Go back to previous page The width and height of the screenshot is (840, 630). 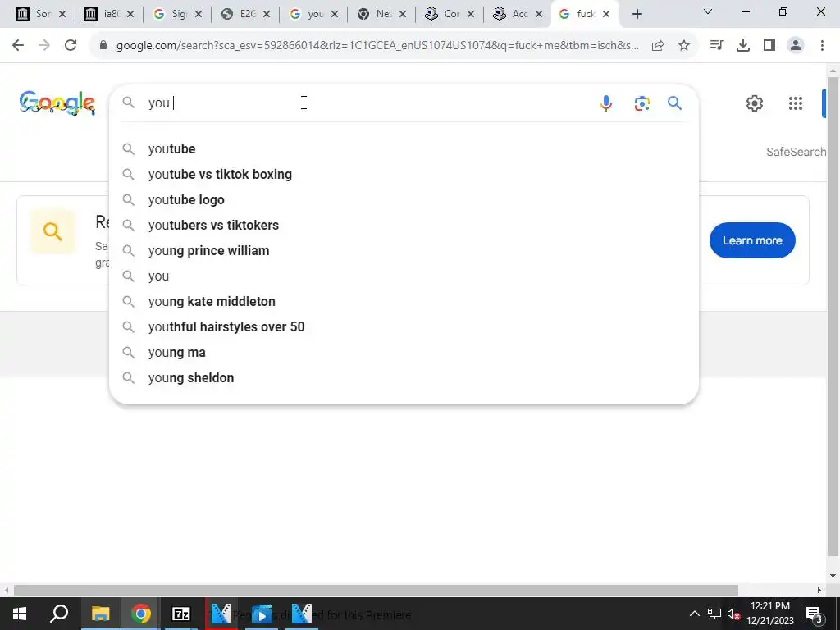click(18, 46)
